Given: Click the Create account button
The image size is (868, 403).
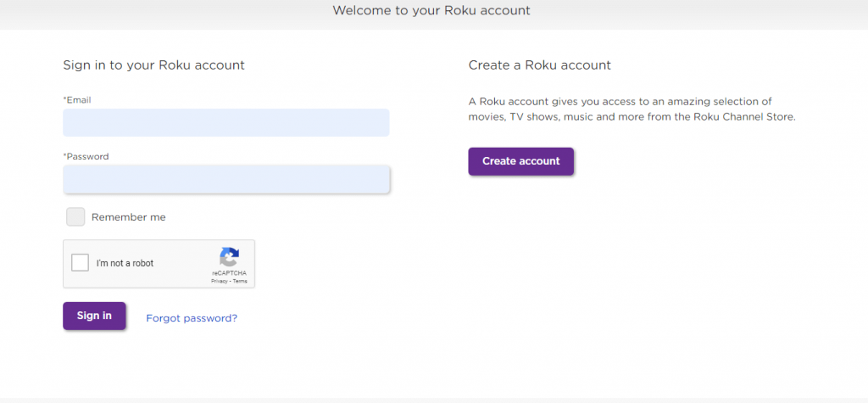Looking at the screenshot, I should click(521, 161).
